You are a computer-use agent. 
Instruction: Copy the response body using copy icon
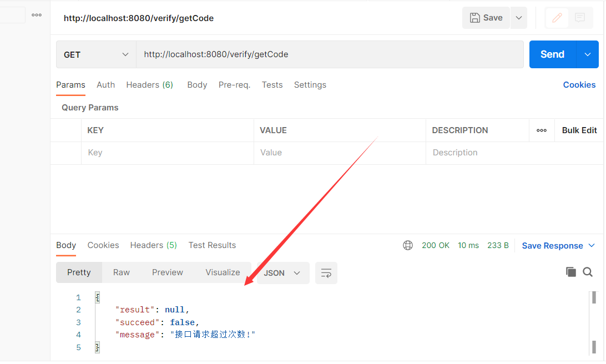(571, 272)
